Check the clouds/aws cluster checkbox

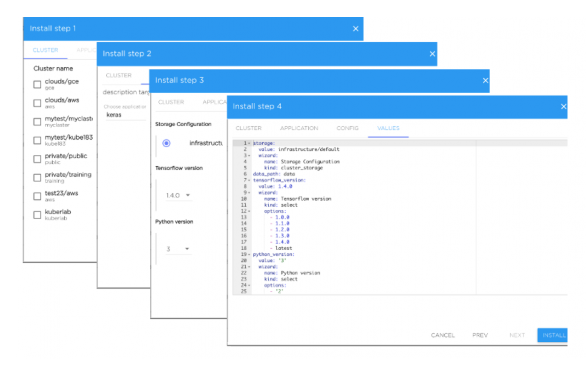37,103
